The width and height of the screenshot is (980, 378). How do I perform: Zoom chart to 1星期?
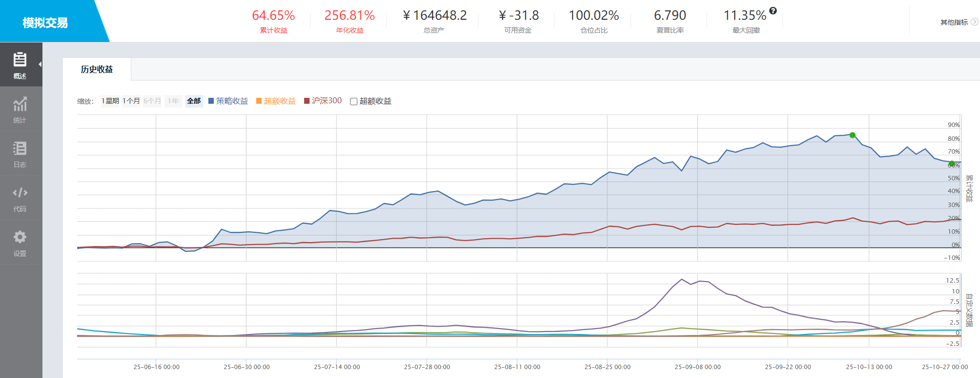[x=111, y=101]
